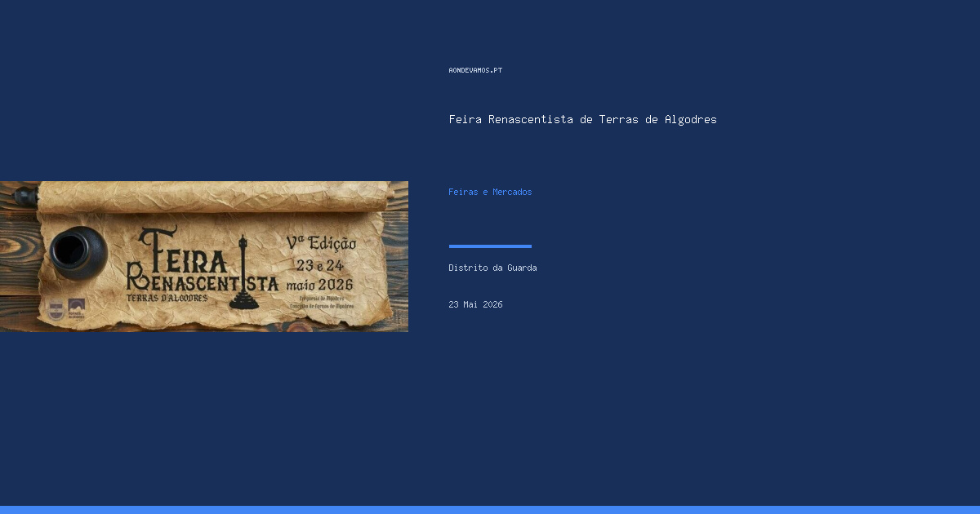Click the rolled scroll top of parchment
980x514 pixels.
tap(215, 197)
